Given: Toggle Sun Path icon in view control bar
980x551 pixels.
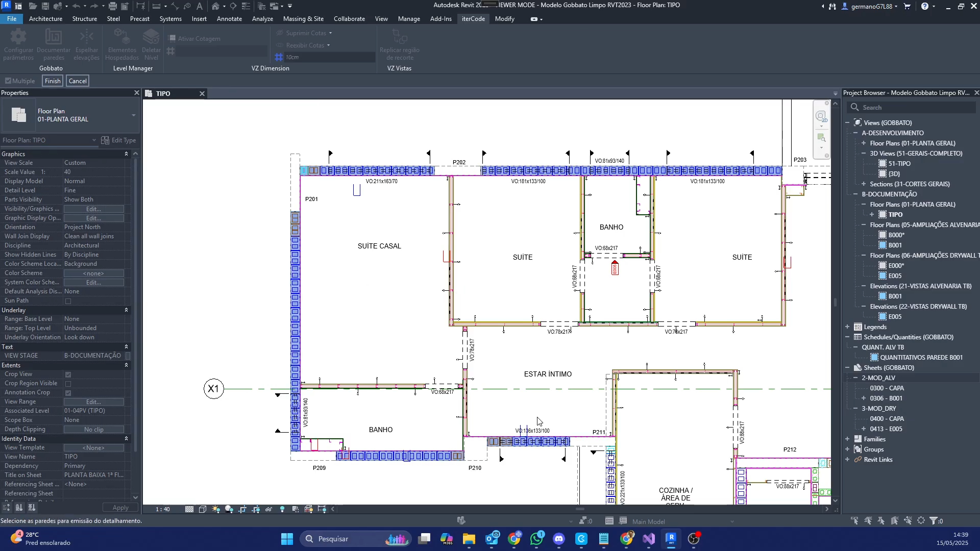Looking at the screenshot, I should coord(216,509).
